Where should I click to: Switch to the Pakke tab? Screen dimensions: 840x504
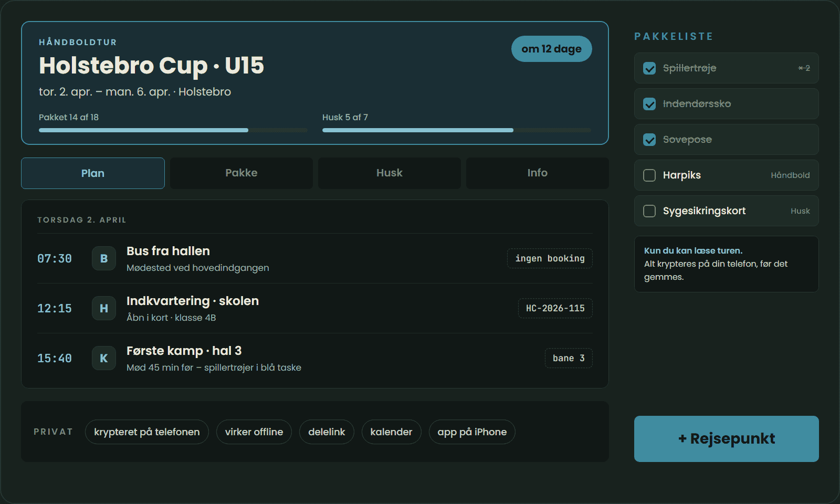coord(241,173)
